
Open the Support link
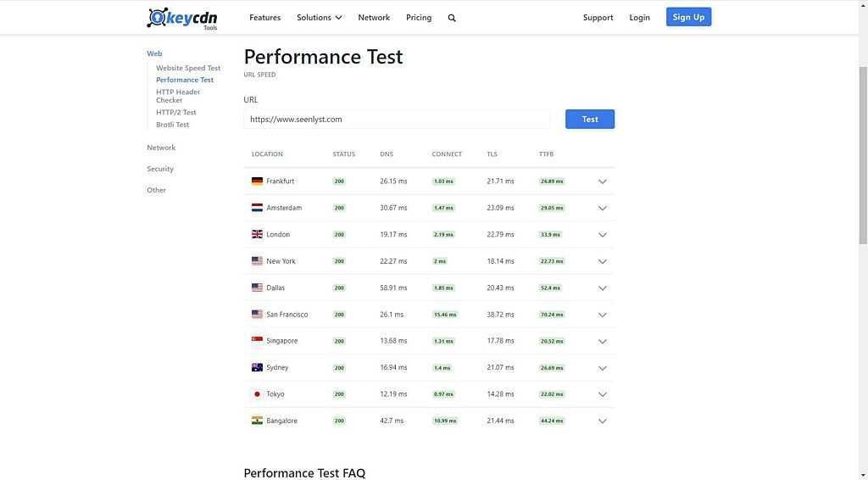(x=598, y=18)
